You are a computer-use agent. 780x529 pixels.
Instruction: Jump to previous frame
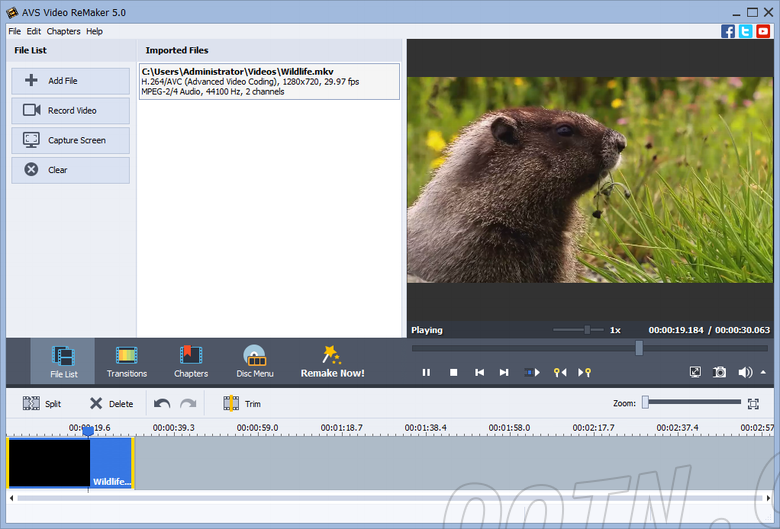point(479,372)
